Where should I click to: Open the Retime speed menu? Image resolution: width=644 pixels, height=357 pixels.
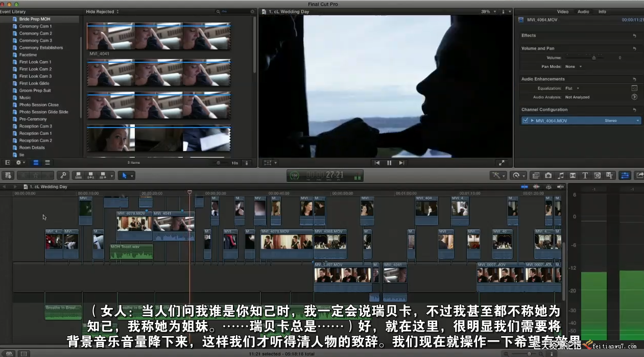[x=518, y=175]
